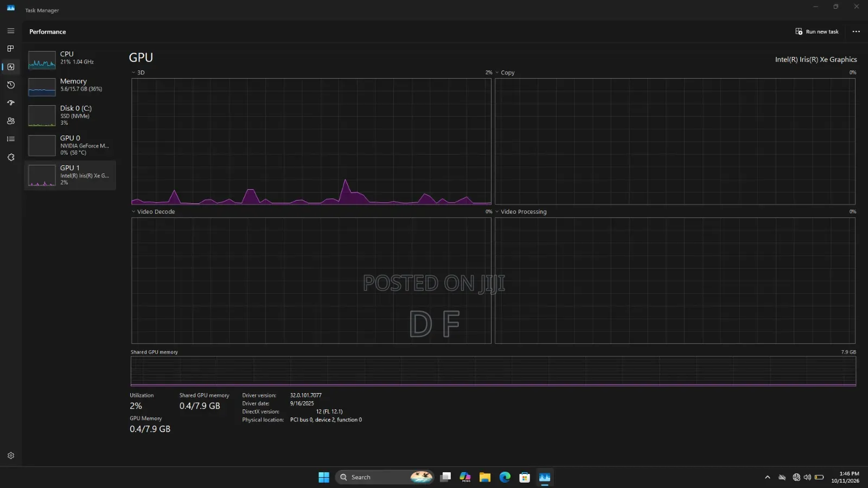This screenshot has height=488, width=868.
Task: Open the Services page icon
Action: (x=11, y=157)
